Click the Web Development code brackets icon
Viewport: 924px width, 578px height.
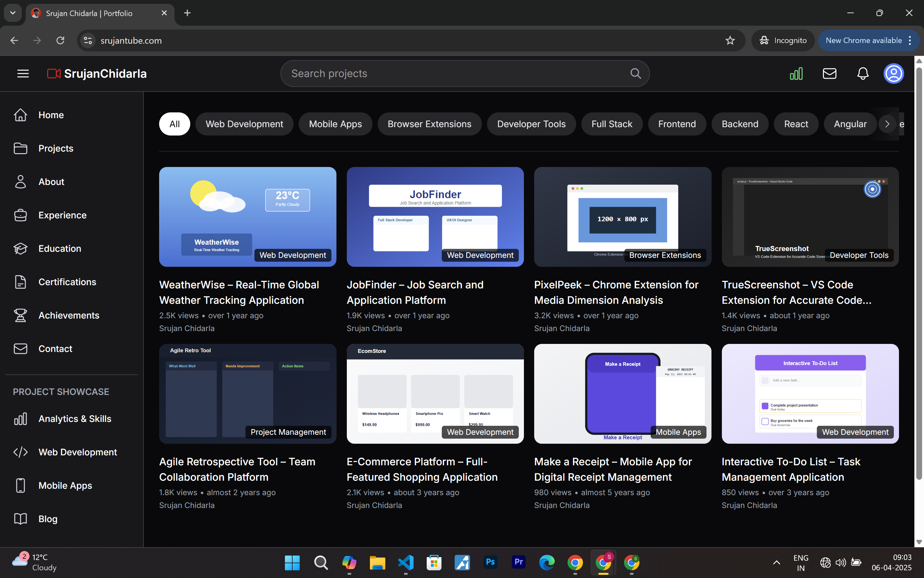pyautogui.click(x=21, y=452)
